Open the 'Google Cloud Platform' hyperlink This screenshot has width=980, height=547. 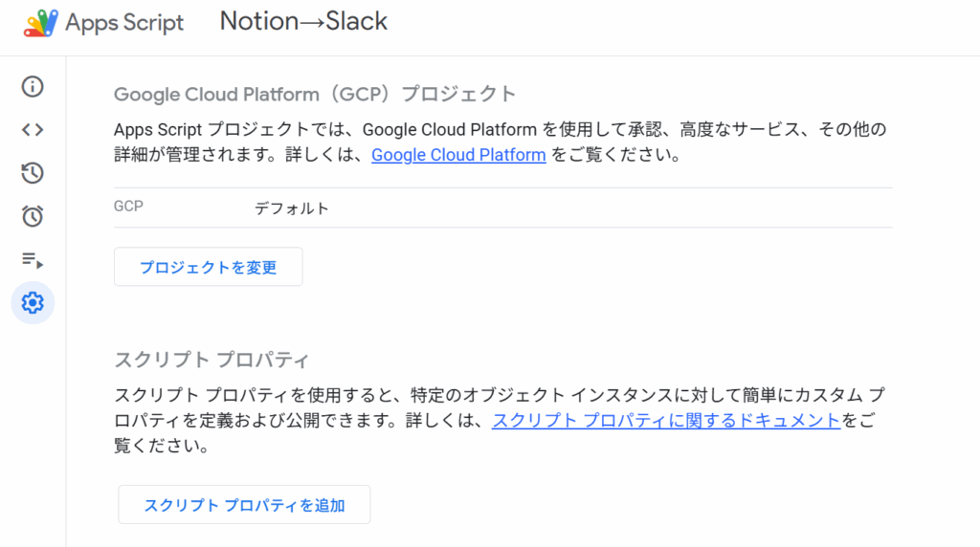coord(458,155)
